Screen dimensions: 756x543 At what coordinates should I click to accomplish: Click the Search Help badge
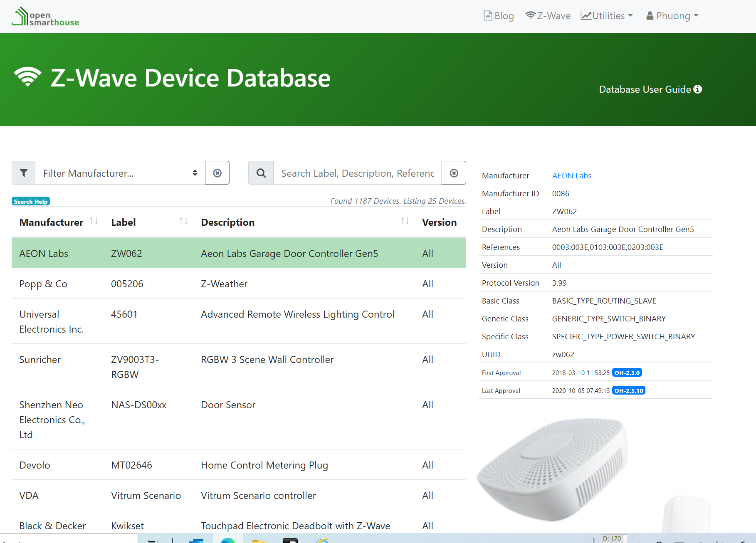click(31, 202)
